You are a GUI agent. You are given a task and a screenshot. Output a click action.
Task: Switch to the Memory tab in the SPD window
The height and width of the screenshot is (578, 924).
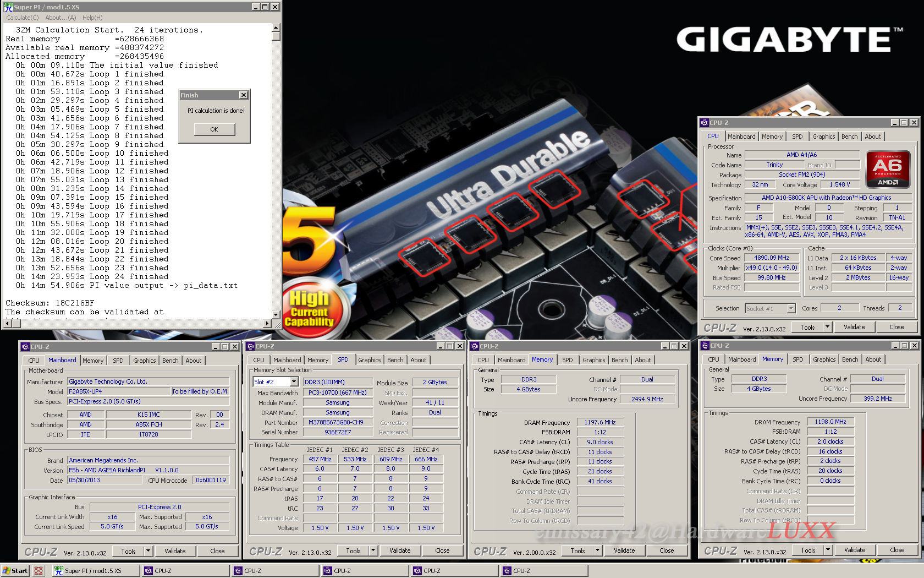coord(318,360)
